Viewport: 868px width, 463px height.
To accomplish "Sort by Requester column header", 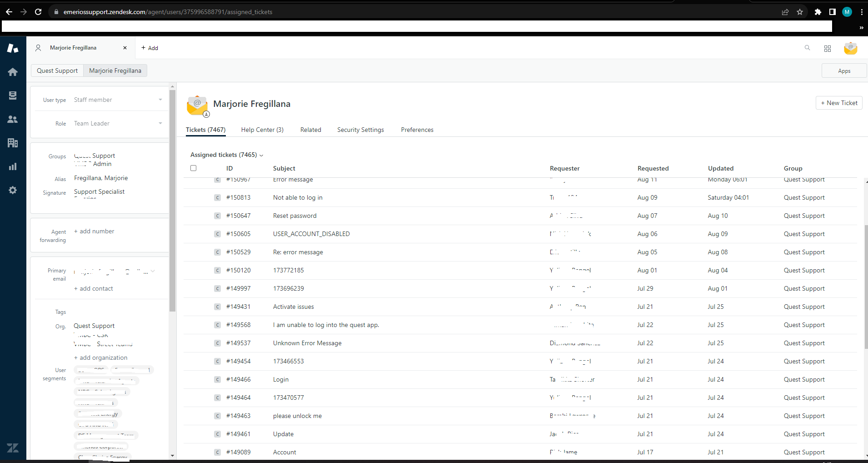I will 564,168.
